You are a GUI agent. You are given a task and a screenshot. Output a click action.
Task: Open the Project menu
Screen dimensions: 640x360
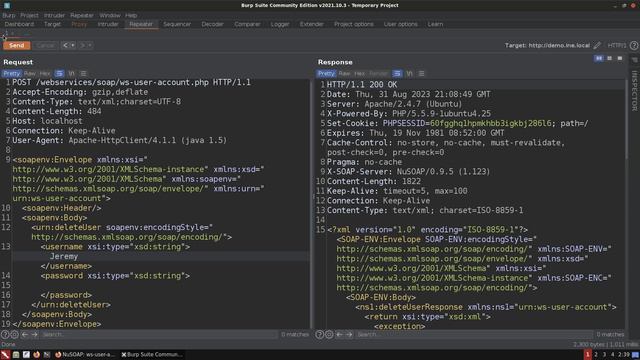click(29, 15)
